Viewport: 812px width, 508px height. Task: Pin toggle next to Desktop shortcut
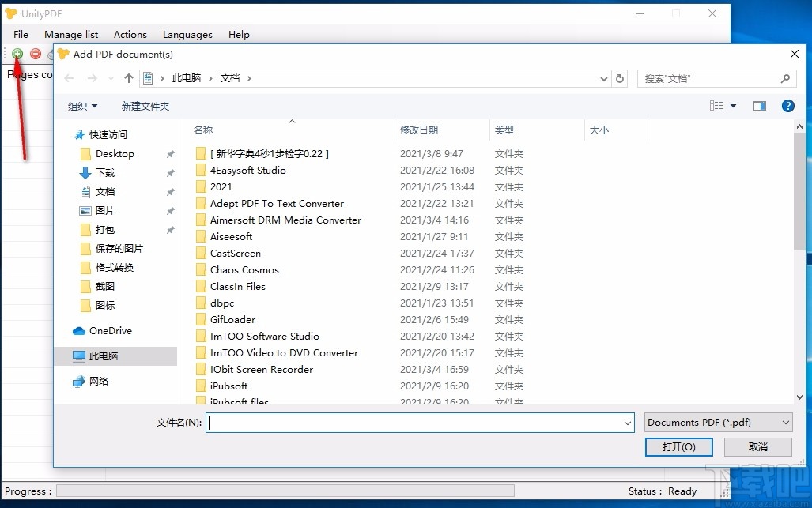tap(169, 153)
